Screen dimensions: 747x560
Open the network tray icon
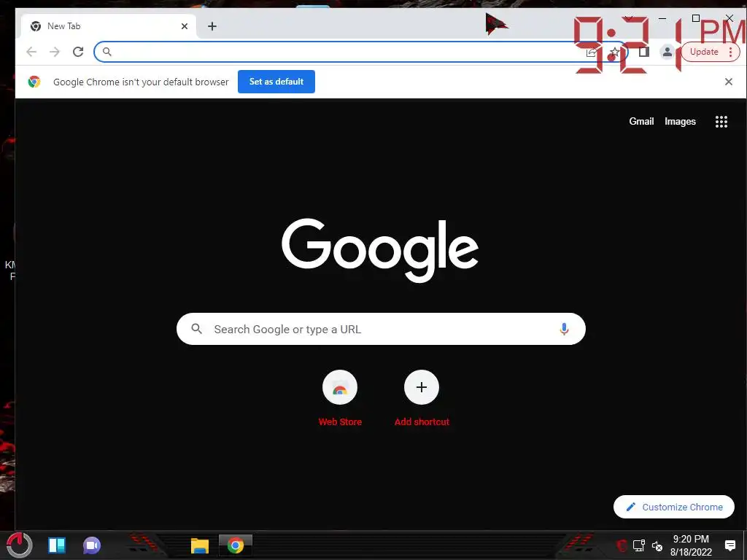coord(639,545)
